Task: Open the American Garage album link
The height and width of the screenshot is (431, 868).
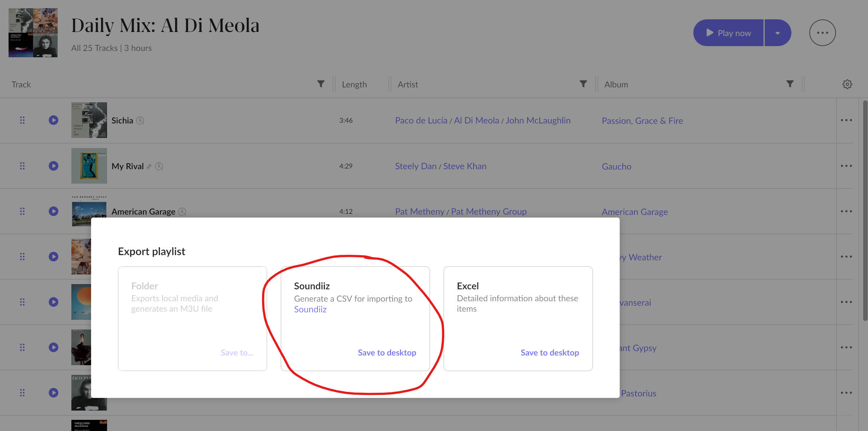Action: coord(635,212)
